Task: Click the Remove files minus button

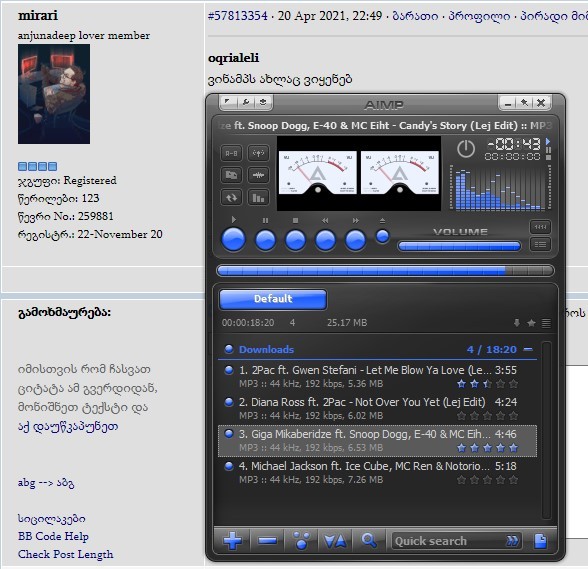Action: tap(267, 541)
